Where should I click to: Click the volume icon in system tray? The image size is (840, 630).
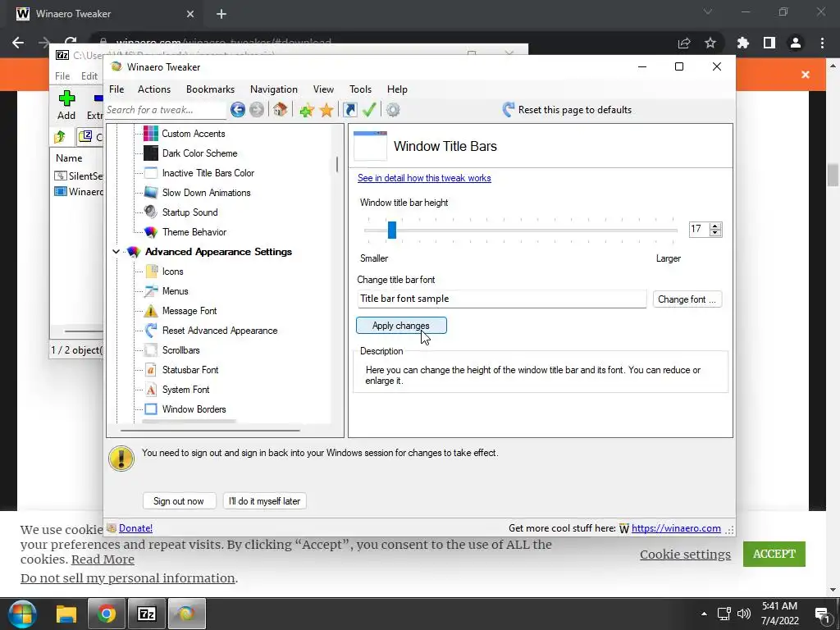coord(743,614)
